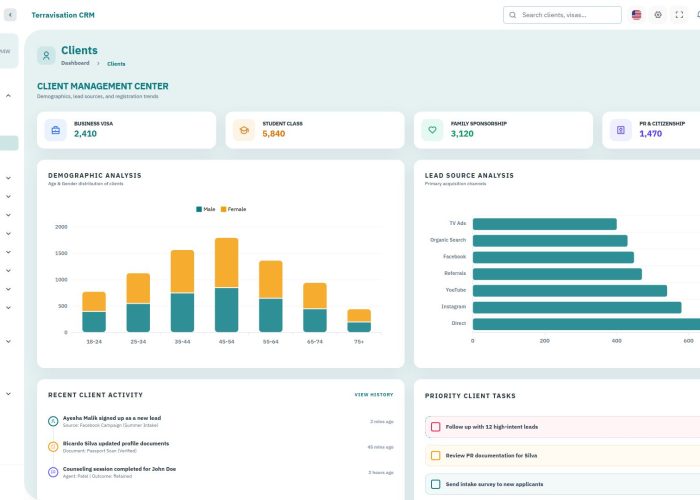Click the 'Demographic Analysis' card heading
Screen dimensions: 700x500
(x=95, y=175)
